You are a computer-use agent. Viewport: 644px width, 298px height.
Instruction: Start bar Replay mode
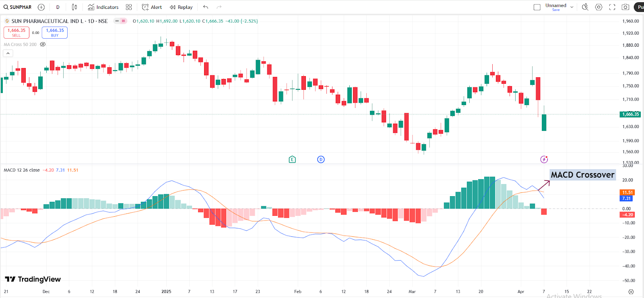click(181, 7)
